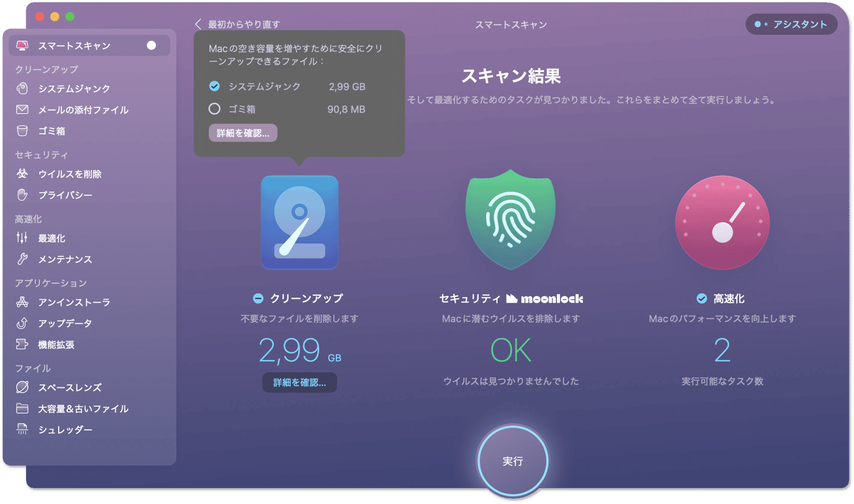Click 最初からやり直す link

tap(244, 24)
